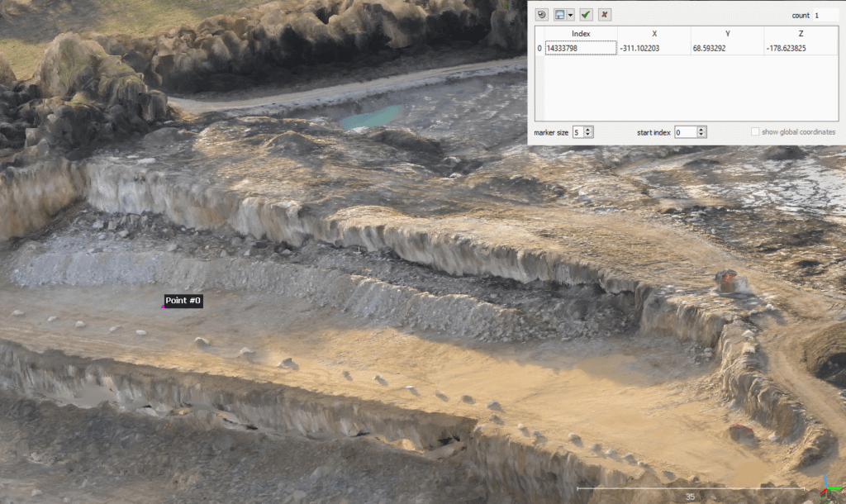This screenshot has width=846, height=504.
Task: Open the export options dropdown arrow
Action: (570, 13)
